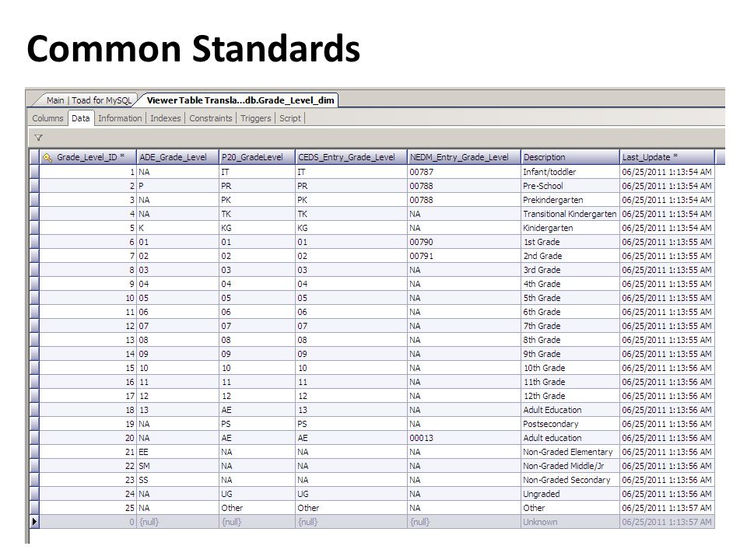
Task: Open the Information tab
Action: pyautogui.click(x=120, y=118)
